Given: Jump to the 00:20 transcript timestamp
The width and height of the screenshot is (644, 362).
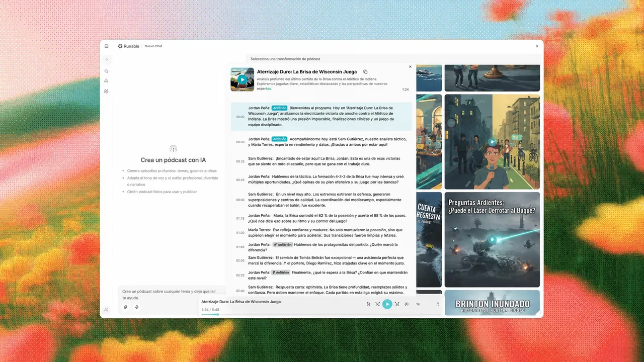Looking at the screenshot, I should pyautogui.click(x=240, y=142).
